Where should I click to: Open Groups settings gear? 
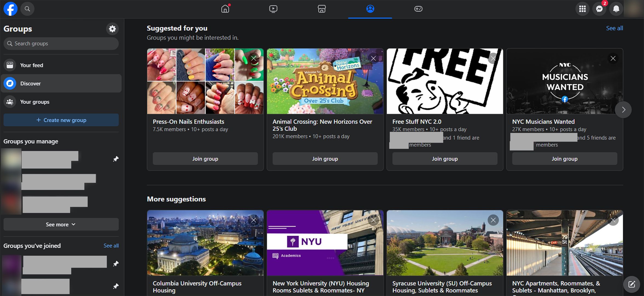pos(112,29)
